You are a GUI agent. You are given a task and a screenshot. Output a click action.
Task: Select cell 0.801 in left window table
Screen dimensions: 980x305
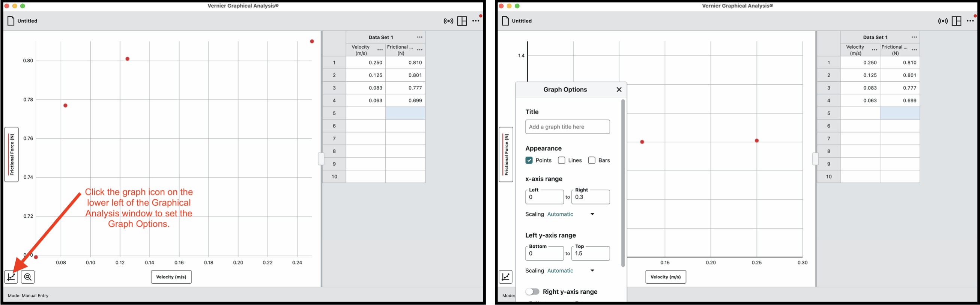406,75
